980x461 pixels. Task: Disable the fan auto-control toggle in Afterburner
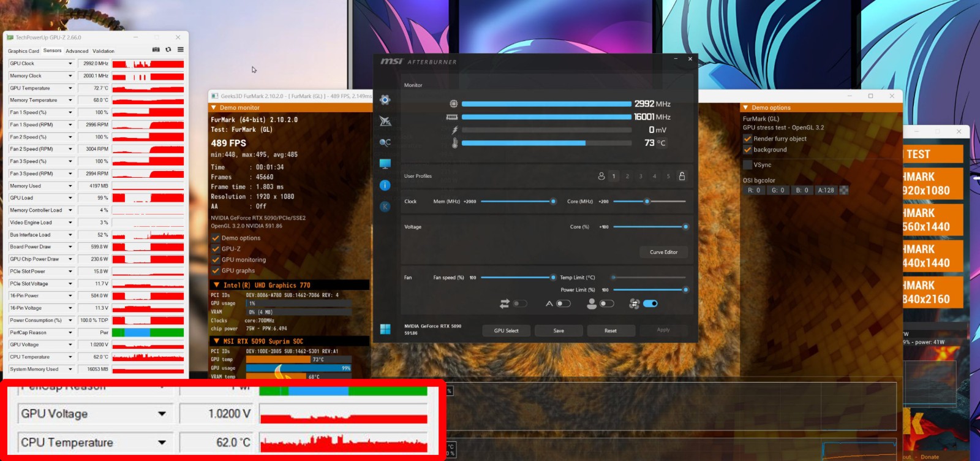(x=650, y=303)
